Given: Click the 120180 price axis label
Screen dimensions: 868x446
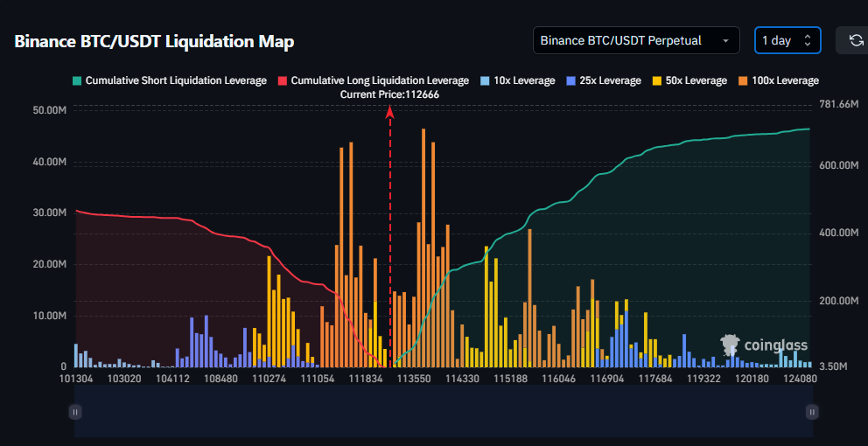Looking at the screenshot, I should point(752,379).
